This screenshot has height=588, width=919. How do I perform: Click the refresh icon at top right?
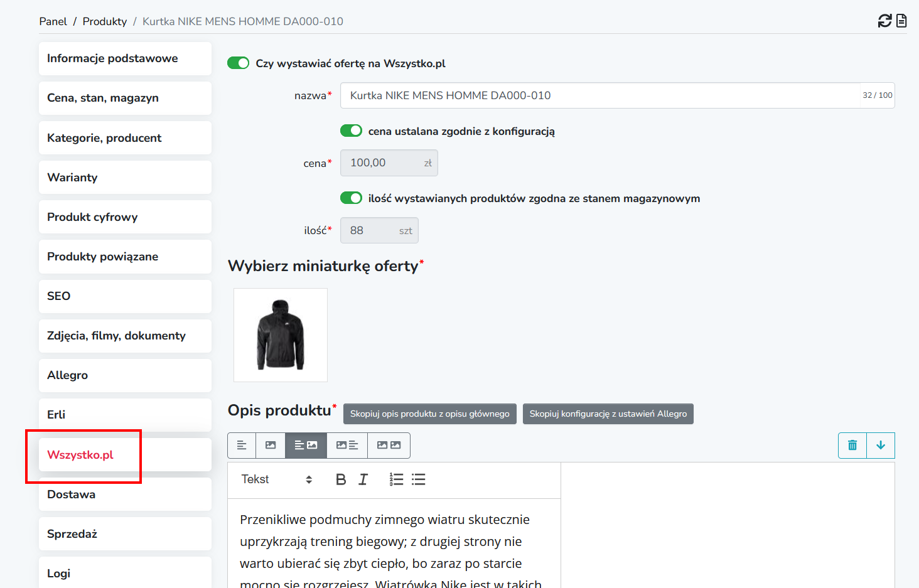[x=884, y=21]
